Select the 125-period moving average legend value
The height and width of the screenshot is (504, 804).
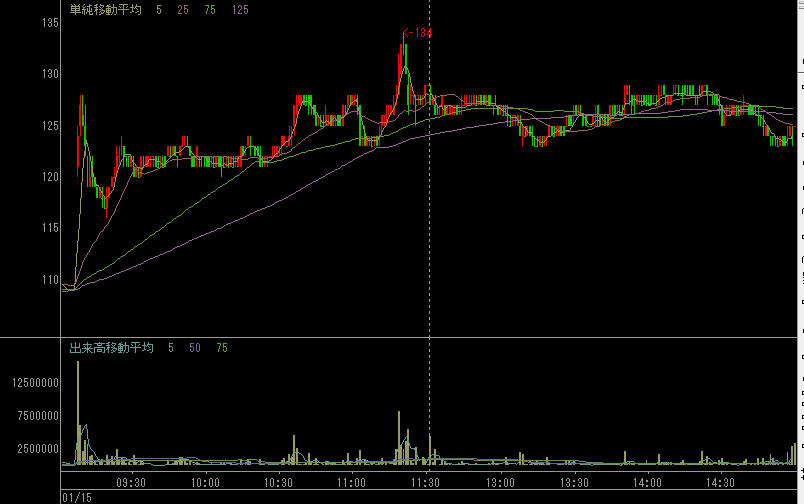click(239, 10)
